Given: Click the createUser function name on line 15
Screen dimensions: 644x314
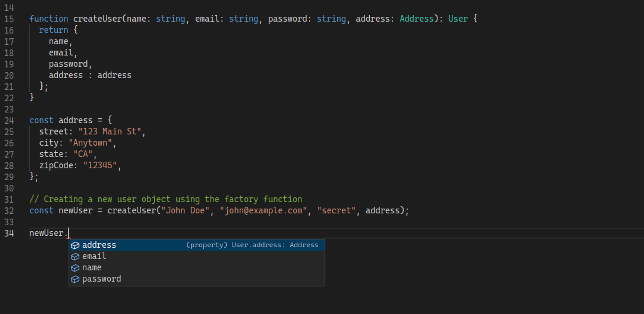Looking at the screenshot, I should 97,19.
